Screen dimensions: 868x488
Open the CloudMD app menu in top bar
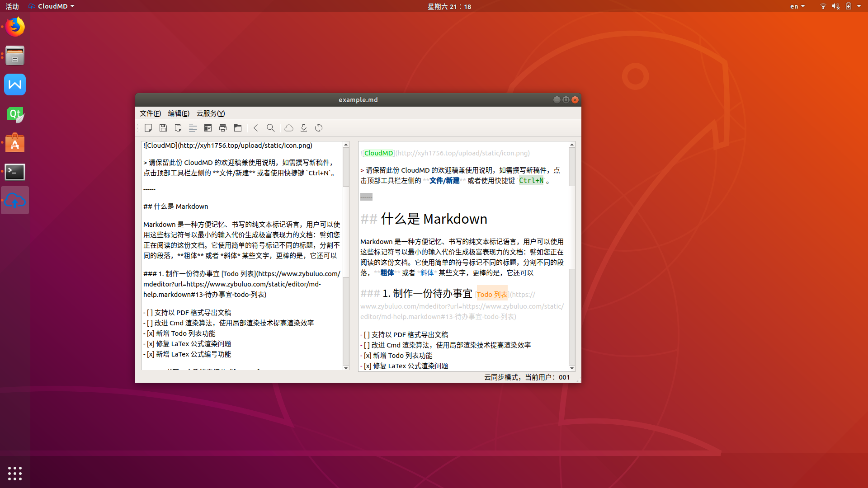[x=51, y=6]
